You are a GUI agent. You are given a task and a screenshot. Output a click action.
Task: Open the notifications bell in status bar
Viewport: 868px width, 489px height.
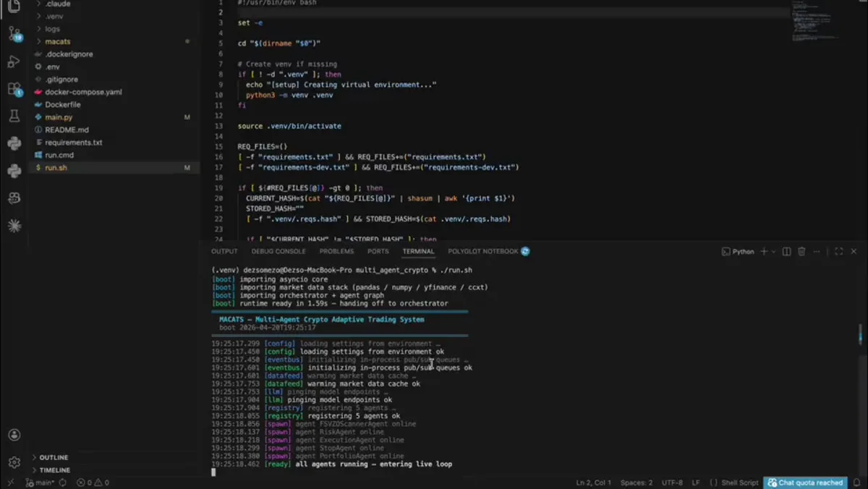pyautogui.click(x=856, y=482)
